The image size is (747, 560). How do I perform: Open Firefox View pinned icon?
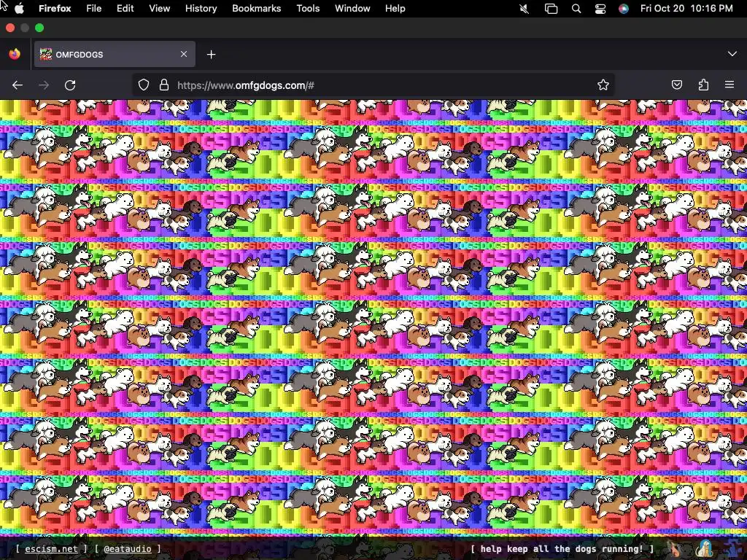tap(15, 54)
